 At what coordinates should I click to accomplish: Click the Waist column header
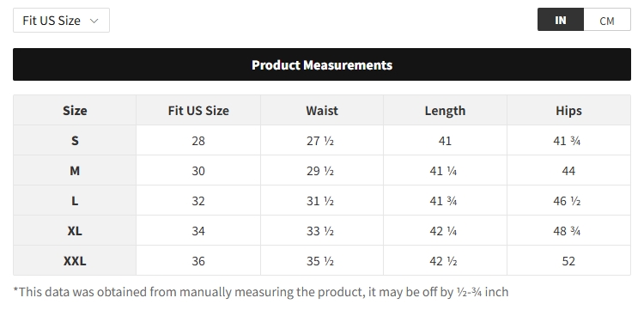[322, 110]
